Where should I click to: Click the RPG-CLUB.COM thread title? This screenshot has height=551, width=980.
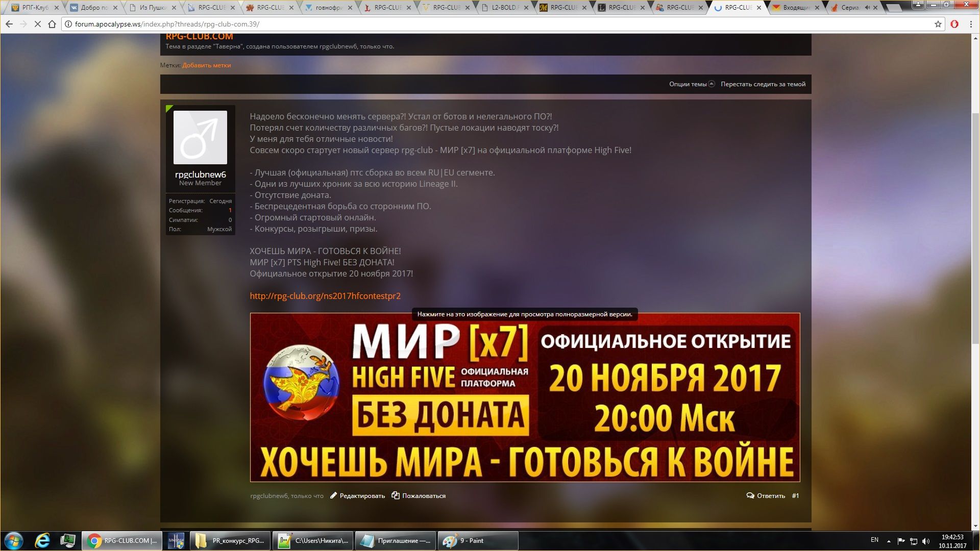click(x=200, y=37)
